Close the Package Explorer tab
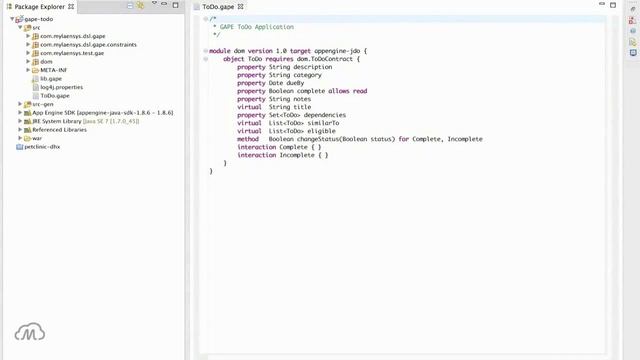 (71, 7)
